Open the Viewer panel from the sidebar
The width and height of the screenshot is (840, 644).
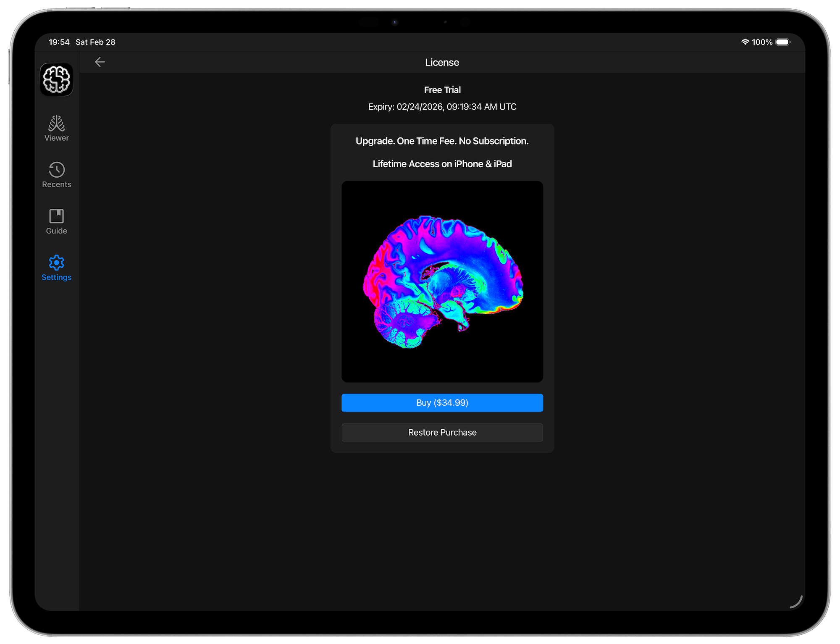point(56,128)
